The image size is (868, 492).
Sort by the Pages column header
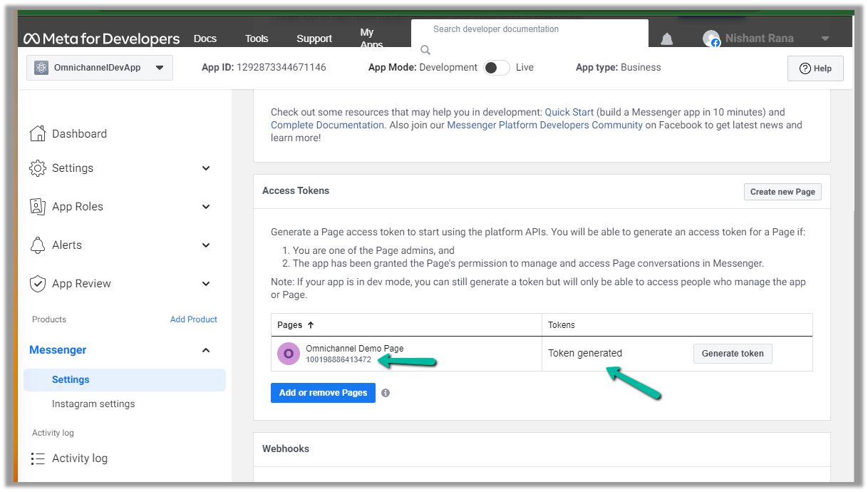(x=295, y=325)
